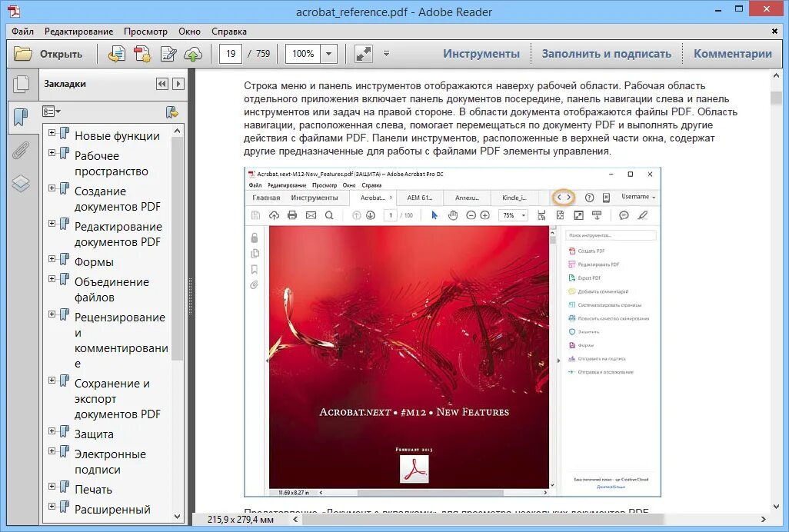Open bookmarks options menu icon

(x=52, y=111)
